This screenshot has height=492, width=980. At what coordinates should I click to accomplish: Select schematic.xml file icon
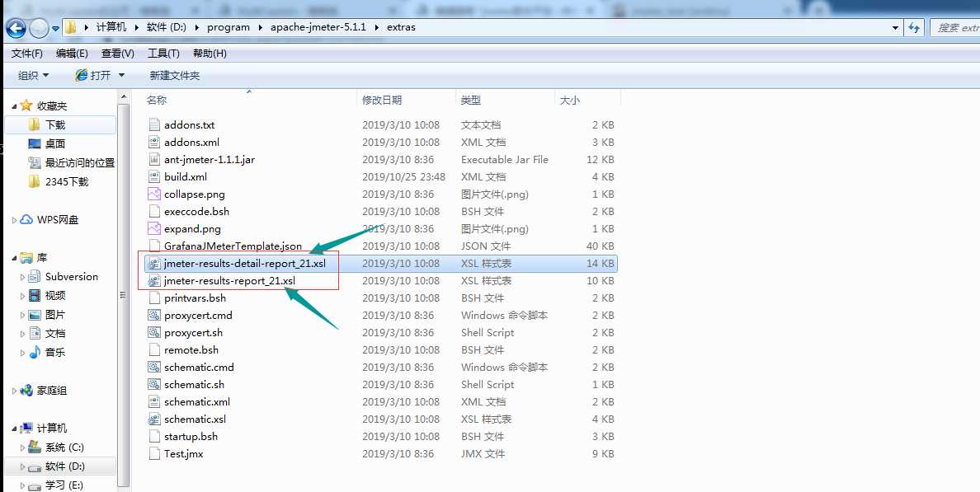pyautogui.click(x=154, y=401)
